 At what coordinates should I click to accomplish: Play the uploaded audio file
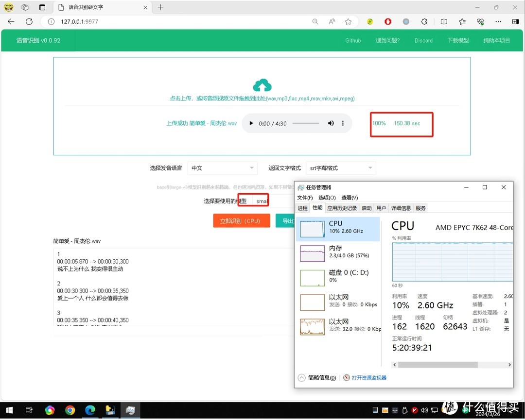tap(251, 123)
